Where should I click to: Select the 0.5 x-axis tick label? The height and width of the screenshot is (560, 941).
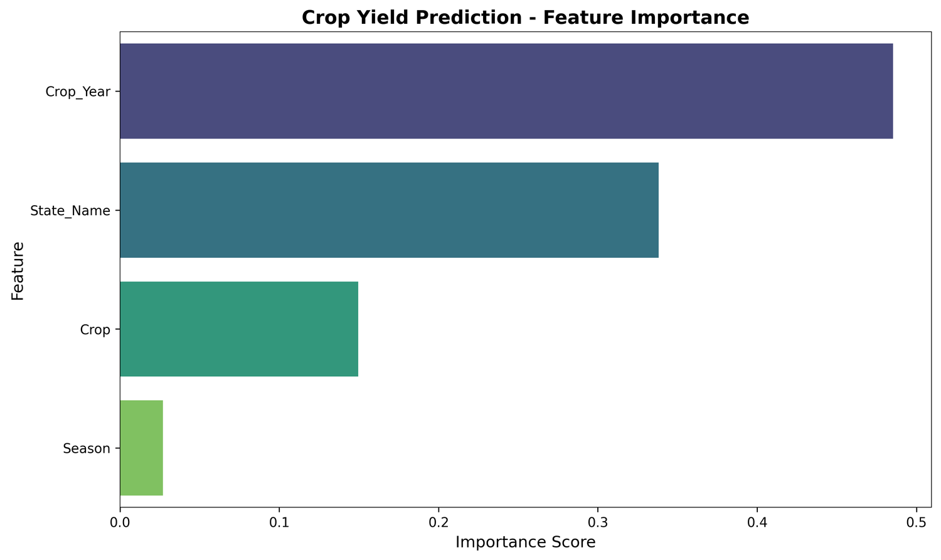click(x=917, y=522)
